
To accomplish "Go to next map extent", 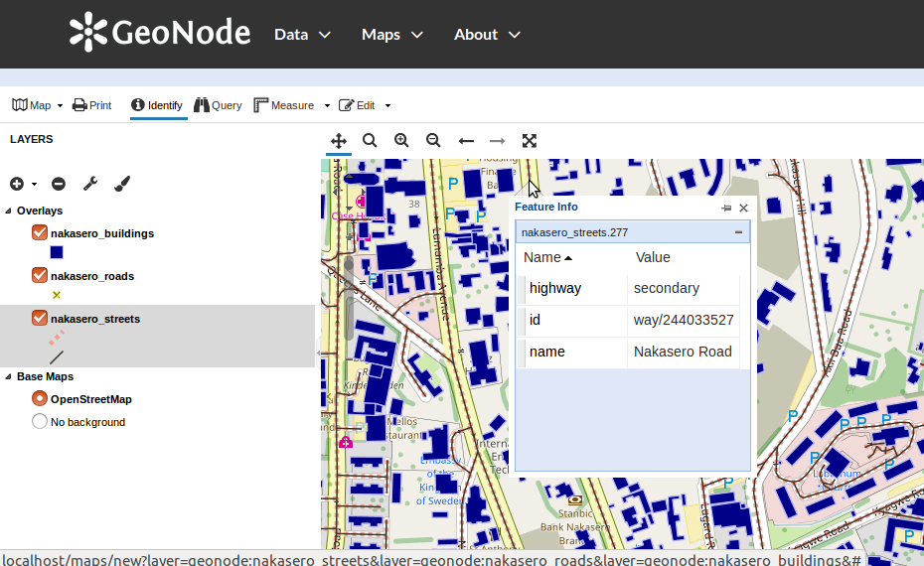I will (x=498, y=141).
